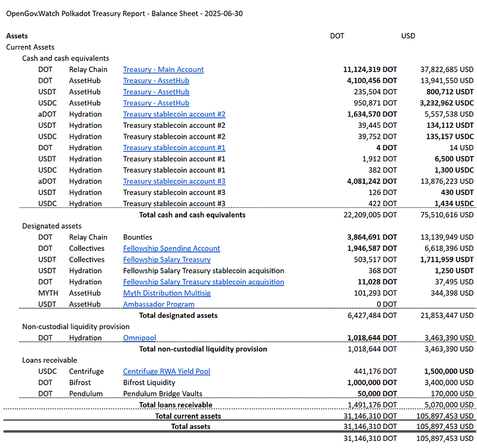The width and height of the screenshot is (477, 448).
Task: Open Treasury - AssetHub link in USDT AssetHub row
Action: coord(156,92)
